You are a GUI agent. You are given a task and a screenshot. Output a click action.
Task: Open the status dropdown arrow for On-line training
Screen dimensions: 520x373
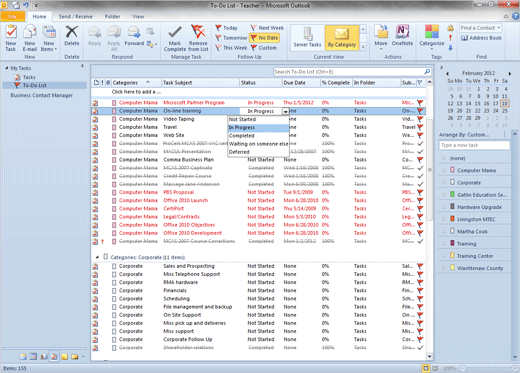286,111
